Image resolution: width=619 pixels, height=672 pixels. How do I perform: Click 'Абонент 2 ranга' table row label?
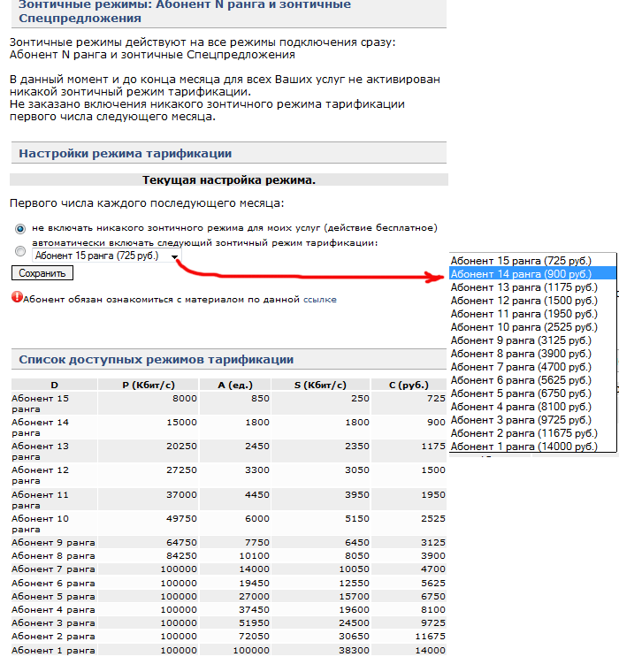click(55, 636)
